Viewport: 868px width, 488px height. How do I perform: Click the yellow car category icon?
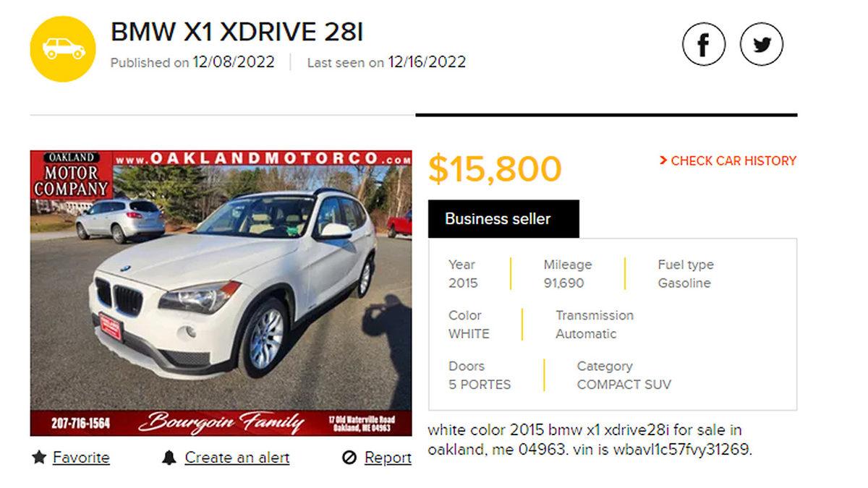click(63, 48)
